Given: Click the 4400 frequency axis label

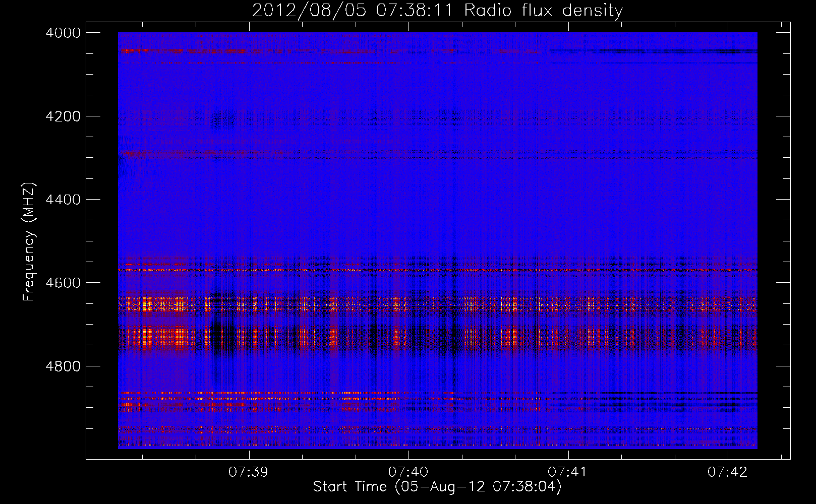Looking at the screenshot, I should 63,200.
